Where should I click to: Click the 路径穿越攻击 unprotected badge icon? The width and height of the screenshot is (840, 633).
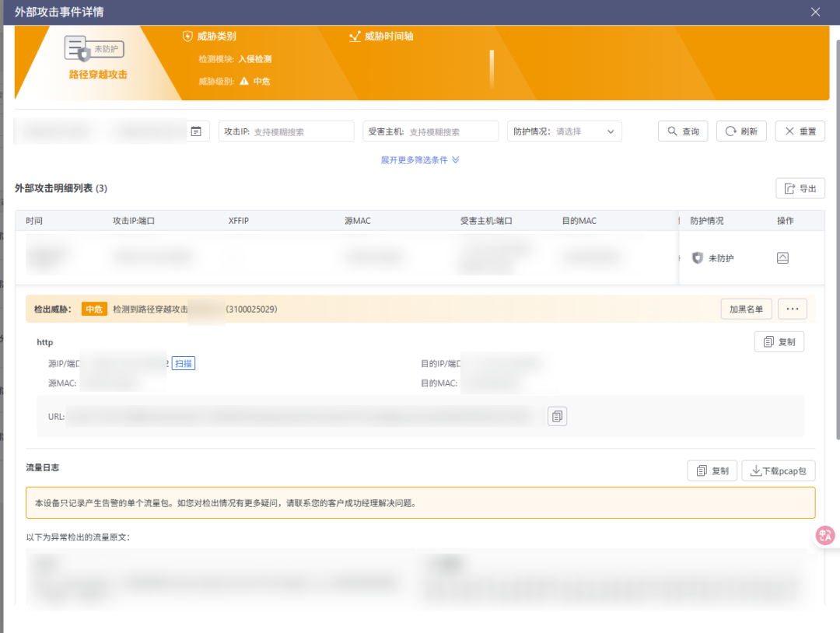94,49
